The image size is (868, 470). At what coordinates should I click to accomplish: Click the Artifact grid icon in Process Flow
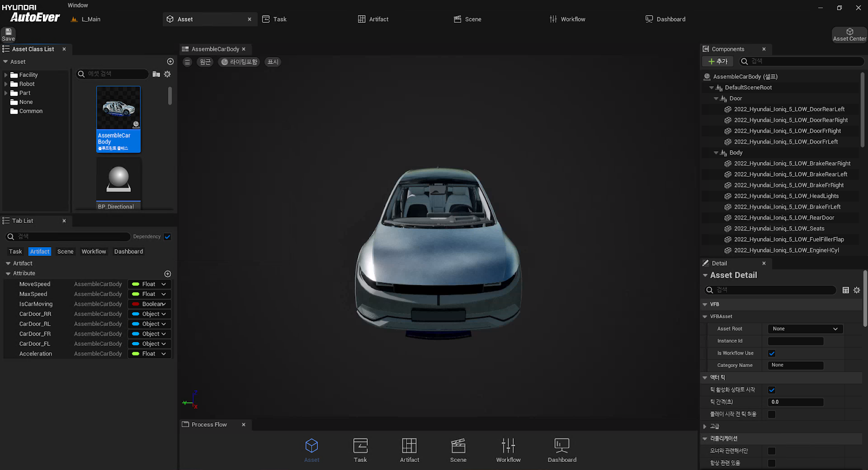[409, 446]
